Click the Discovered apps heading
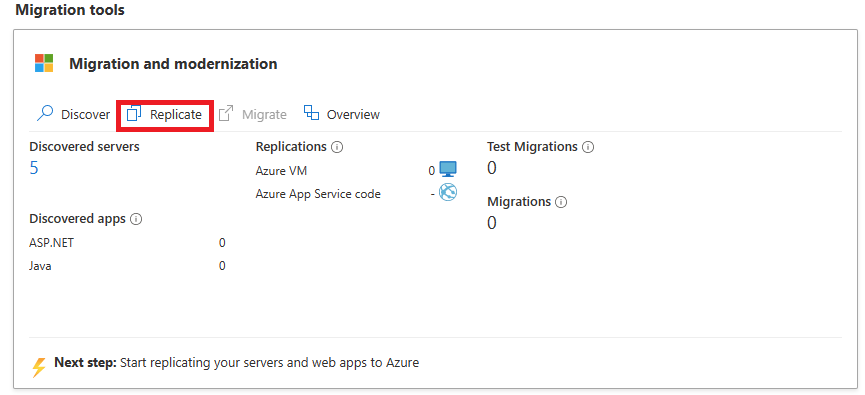Image resolution: width=865 pixels, height=395 pixels. tap(78, 218)
